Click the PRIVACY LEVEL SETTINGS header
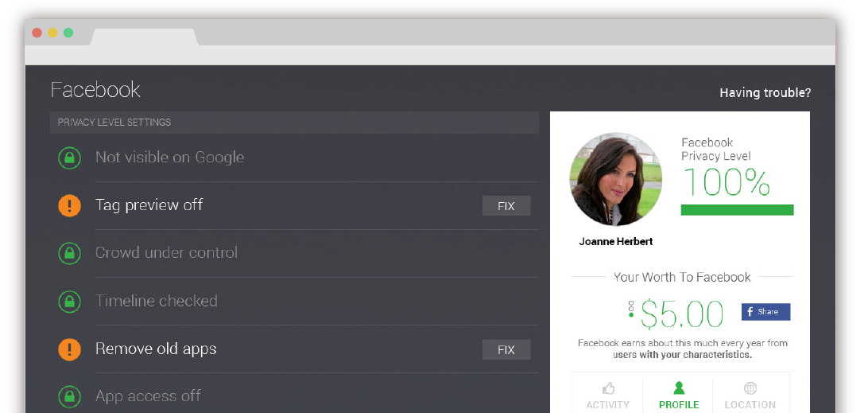 [294, 123]
